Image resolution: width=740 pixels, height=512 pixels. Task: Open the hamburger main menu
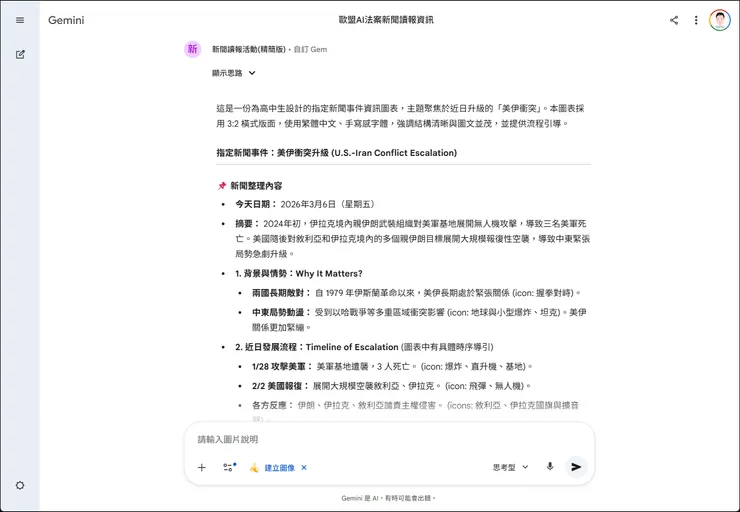click(x=20, y=20)
